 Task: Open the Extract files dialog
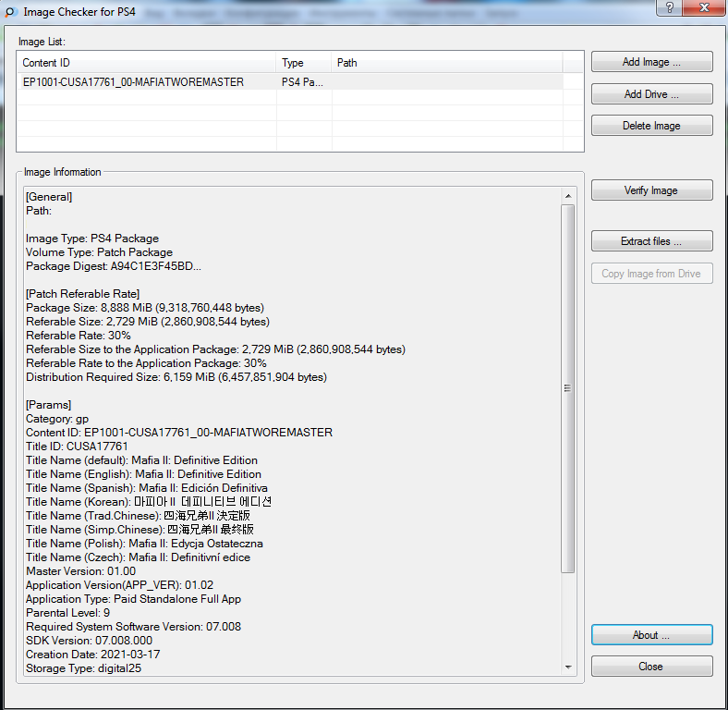pyautogui.click(x=651, y=241)
